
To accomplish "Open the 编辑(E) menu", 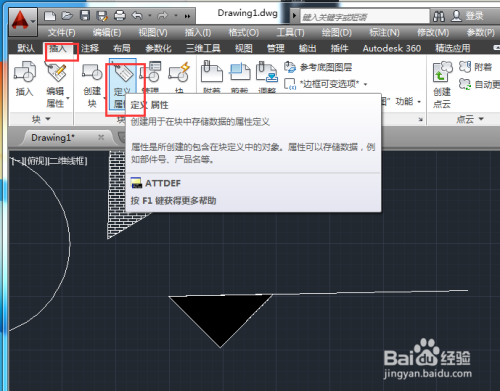I will [x=107, y=33].
